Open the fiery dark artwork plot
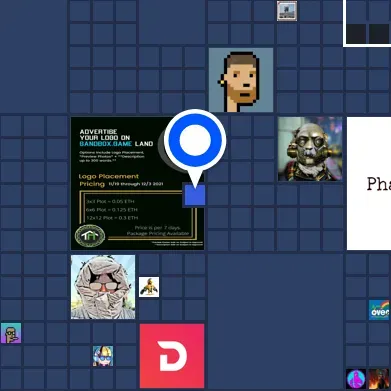Viewport: 391px width, 391px height. pos(379,379)
